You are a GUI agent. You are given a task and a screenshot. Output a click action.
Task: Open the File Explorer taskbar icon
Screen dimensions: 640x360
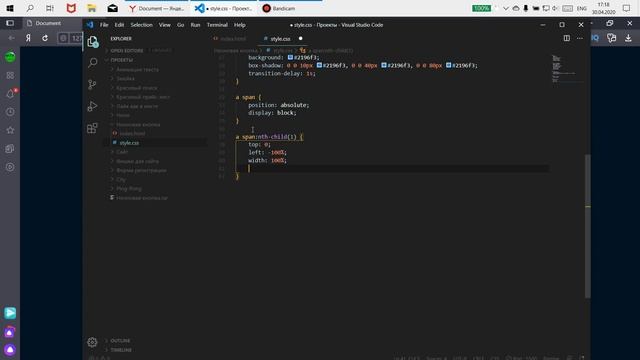91,8
